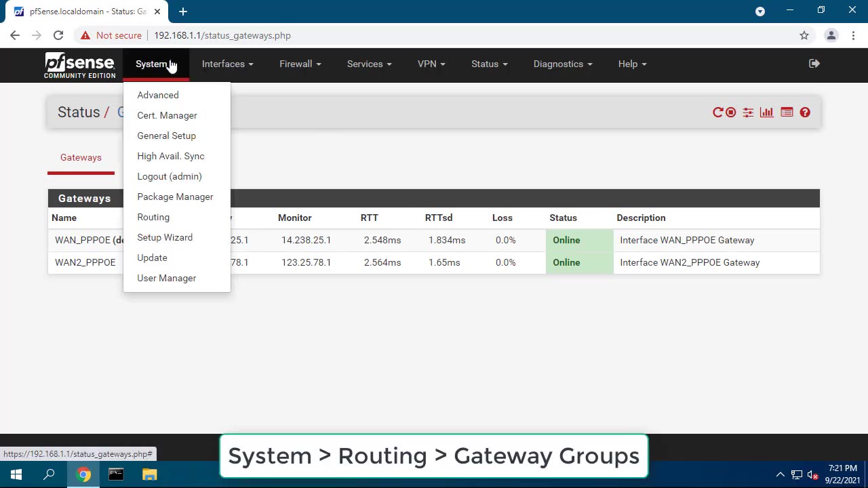Choose High Avail. Sync menu entry
The width and height of the screenshot is (868, 488).
(171, 156)
